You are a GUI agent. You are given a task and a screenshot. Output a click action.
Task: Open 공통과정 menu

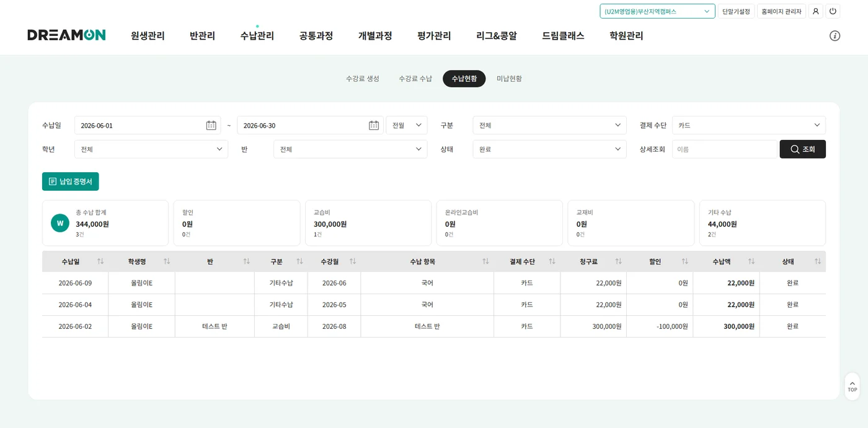coord(316,36)
